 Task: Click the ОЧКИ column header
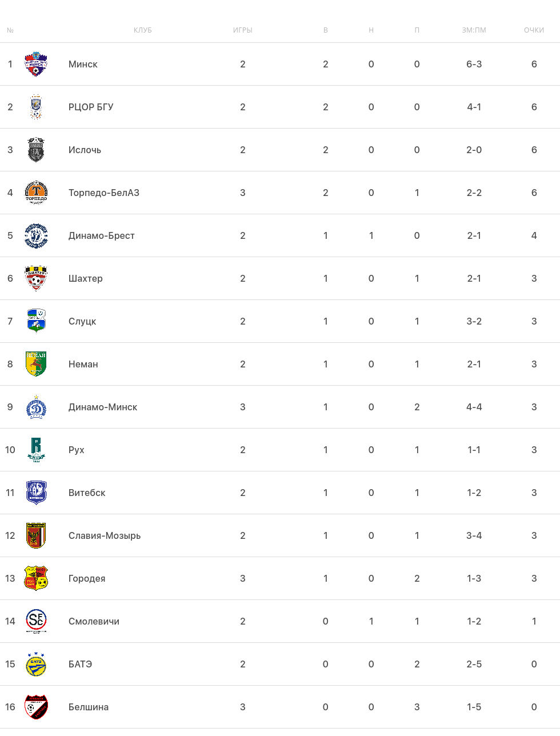point(534,30)
